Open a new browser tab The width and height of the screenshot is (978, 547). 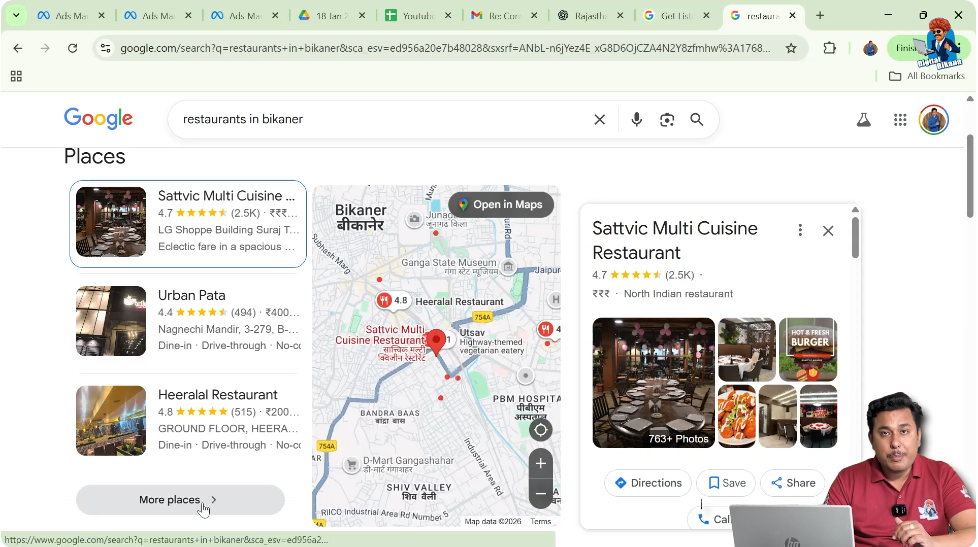820,16
